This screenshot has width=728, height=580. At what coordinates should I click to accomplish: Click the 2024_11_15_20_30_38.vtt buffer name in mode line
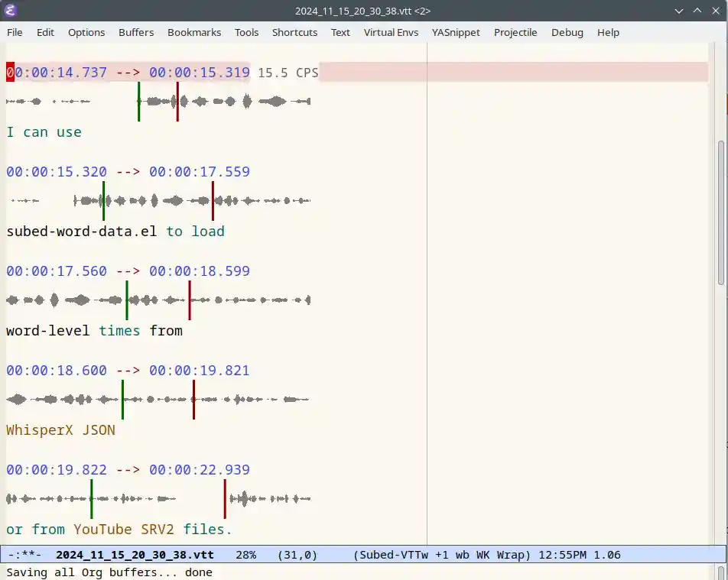point(135,555)
